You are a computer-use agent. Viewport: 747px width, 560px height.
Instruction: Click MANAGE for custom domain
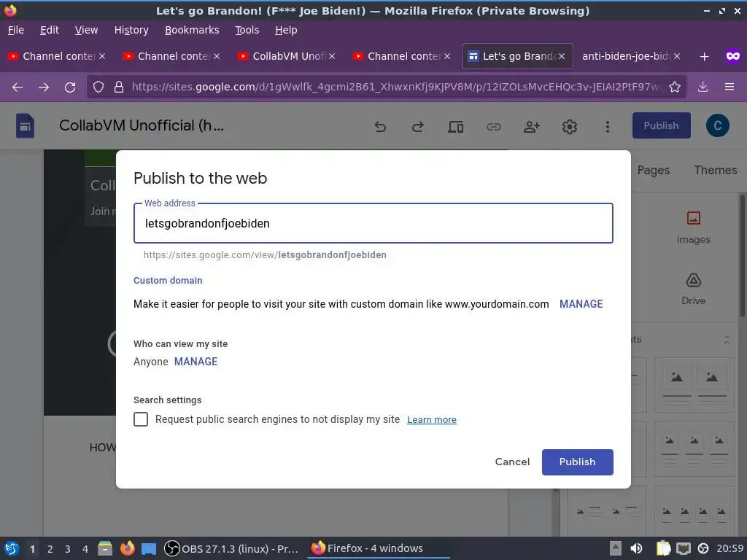pyautogui.click(x=581, y=304)
